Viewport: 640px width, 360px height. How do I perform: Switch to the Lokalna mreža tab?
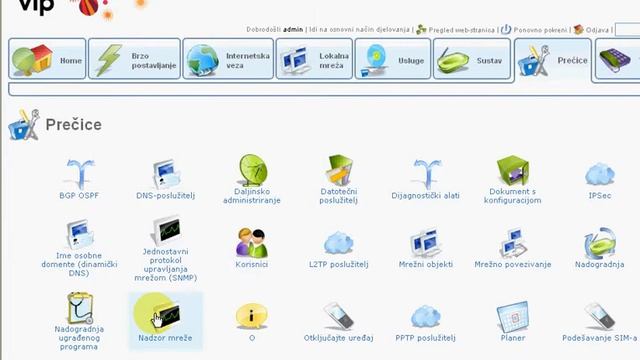click(314, 59)
